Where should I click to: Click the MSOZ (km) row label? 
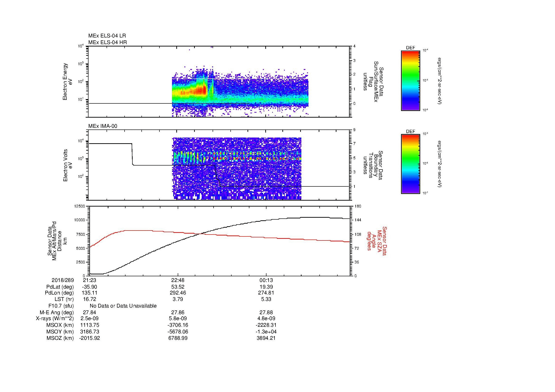(x=60, y=338)
